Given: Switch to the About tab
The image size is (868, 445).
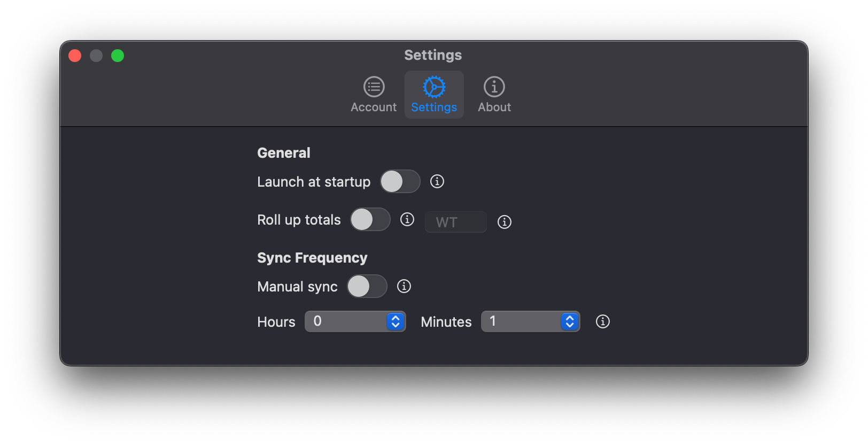Looking at the screenshot, I should [x=494, y=95].
